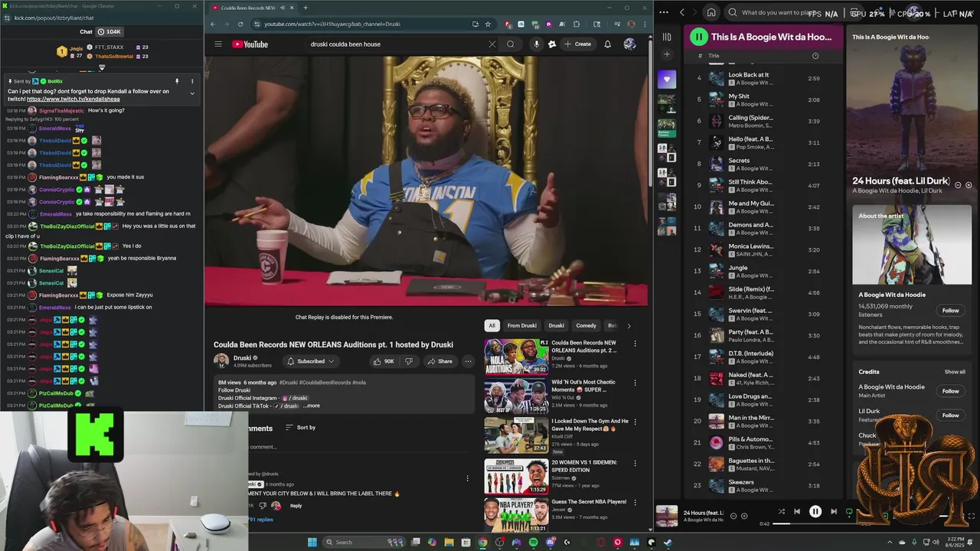Expand the Subscribed notification dropdown
980x551 pixels.
tap(311, 361)
